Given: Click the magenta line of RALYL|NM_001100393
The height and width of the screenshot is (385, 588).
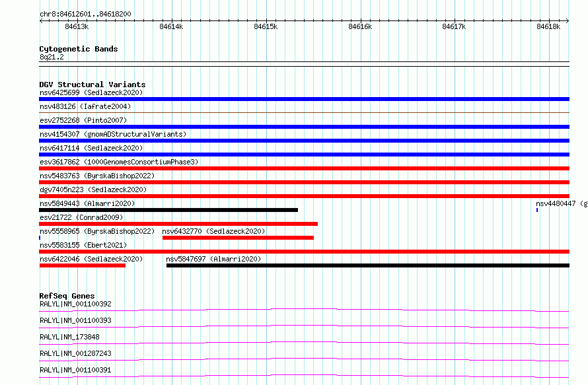Looking at the screenshot, I should (304, 326).
